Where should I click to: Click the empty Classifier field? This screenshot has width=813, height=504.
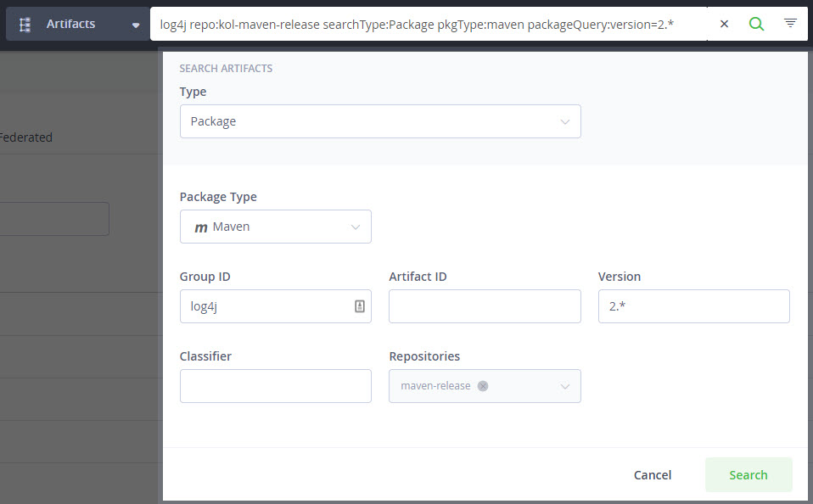(275, 386)
